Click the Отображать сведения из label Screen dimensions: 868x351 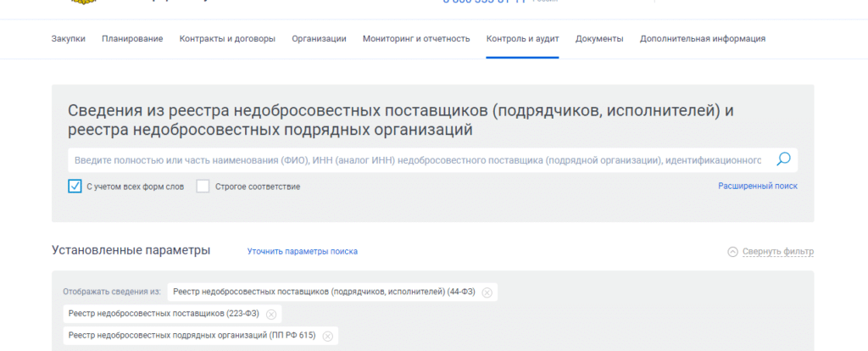click(112, 292)
